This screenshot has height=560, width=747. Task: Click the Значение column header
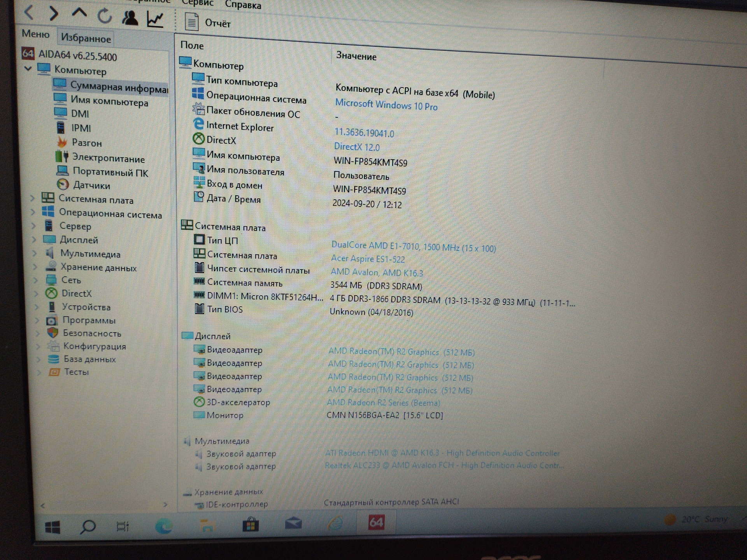tap(356, 56)
